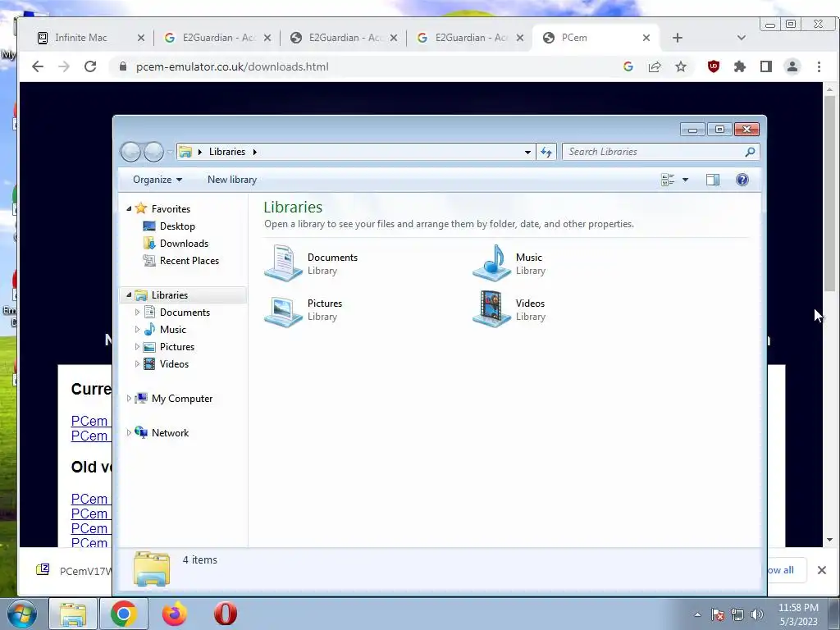Open the Organize dropdown menu
This screenshot has width=840, height=630.
157,180
